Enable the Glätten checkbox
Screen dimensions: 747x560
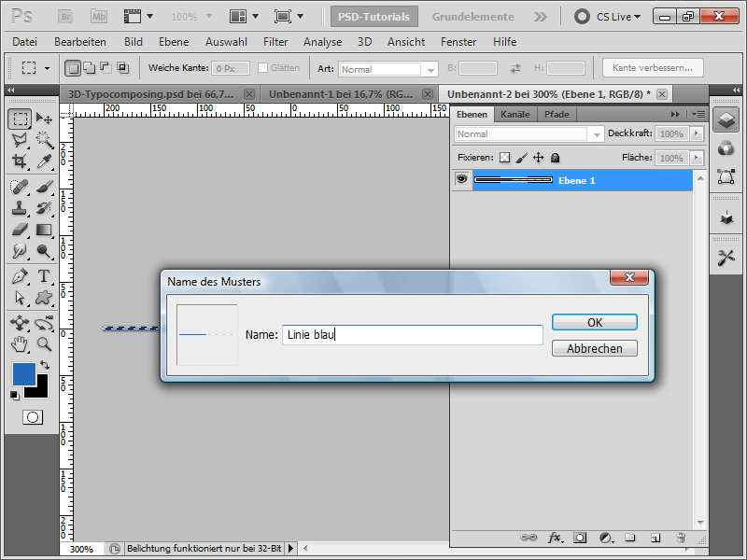pos(262,68)
